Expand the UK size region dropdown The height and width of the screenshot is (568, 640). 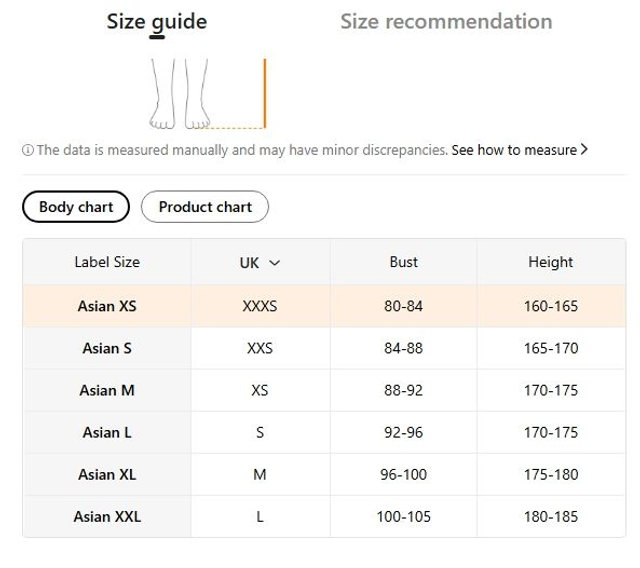[x=260, y=263]
